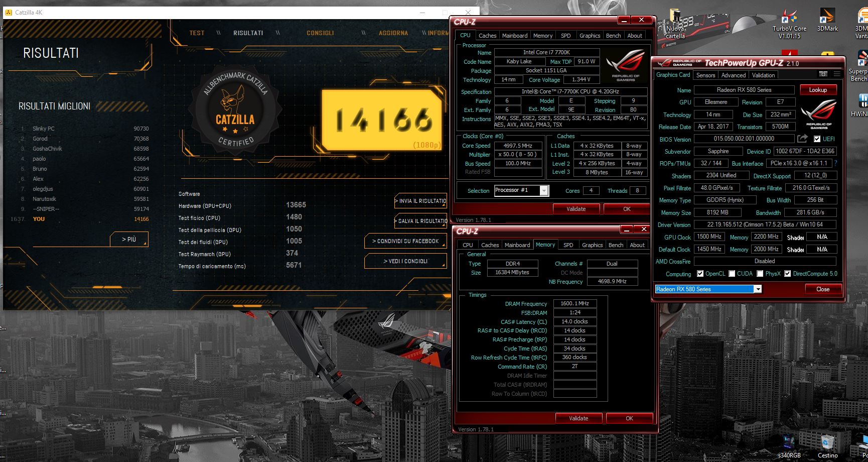Viewport: 868px width, 462px height.
Task: Toggle the UEFI checkbox in GPU-Z
Action: click(817, 139)
